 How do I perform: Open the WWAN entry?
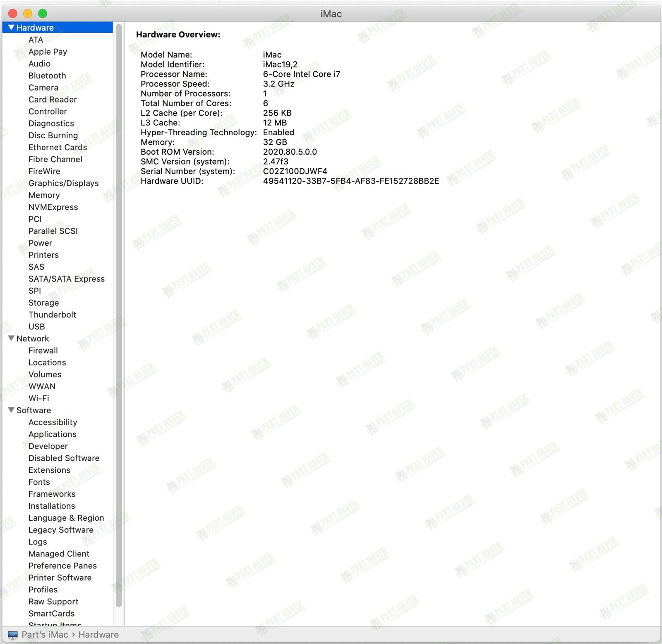point(42,387)
